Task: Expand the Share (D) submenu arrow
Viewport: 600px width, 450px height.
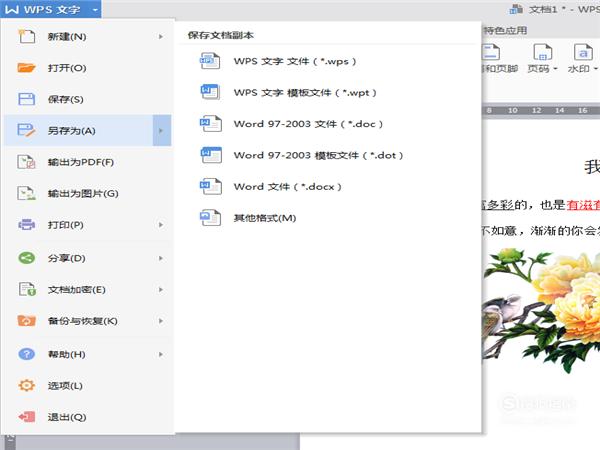Action: [161, 258]
